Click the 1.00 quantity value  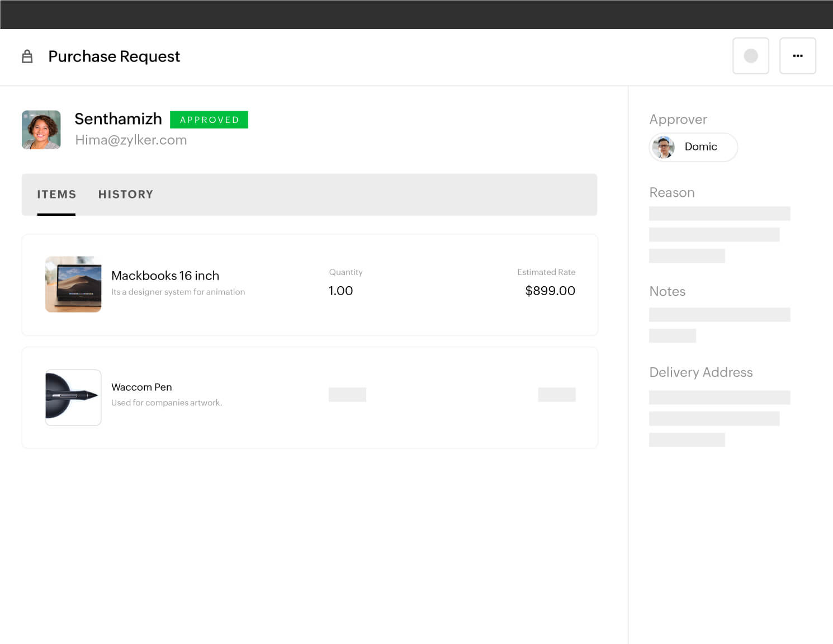tap(340, 291)
